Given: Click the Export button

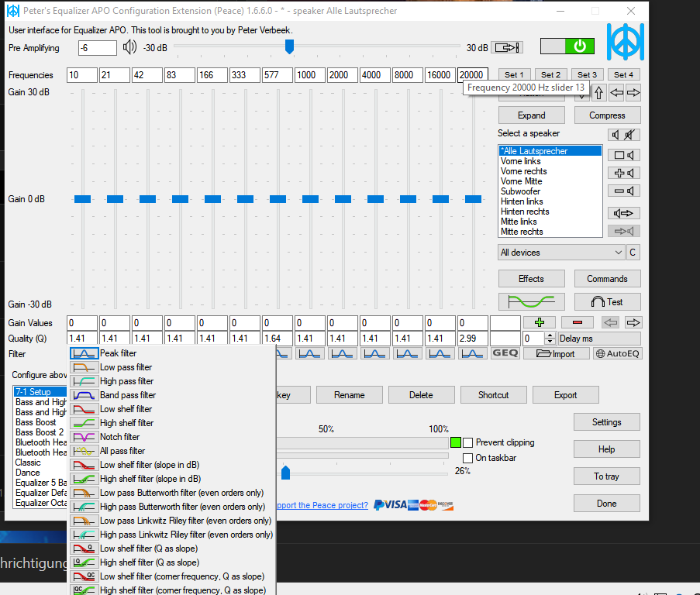Looking at the screenshot, I should pyautogui.click(x=566, y=395).
